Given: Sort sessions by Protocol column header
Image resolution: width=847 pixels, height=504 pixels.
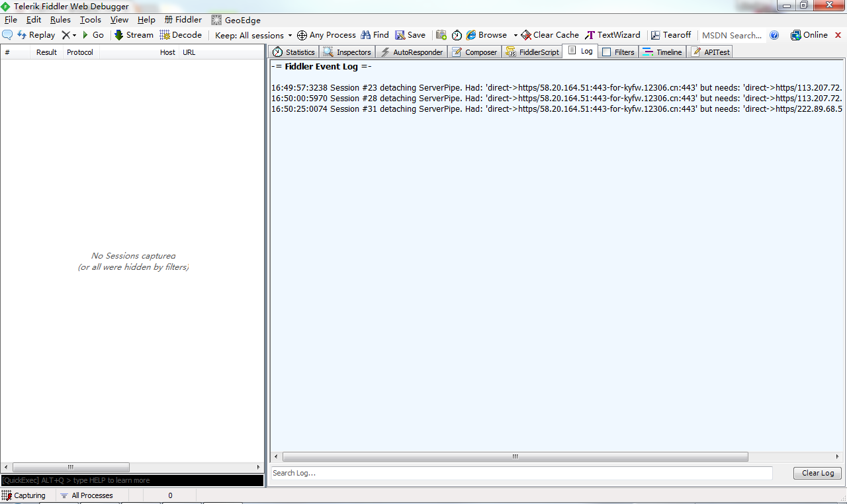Looking at the screenshot, I should coord(81,52).
